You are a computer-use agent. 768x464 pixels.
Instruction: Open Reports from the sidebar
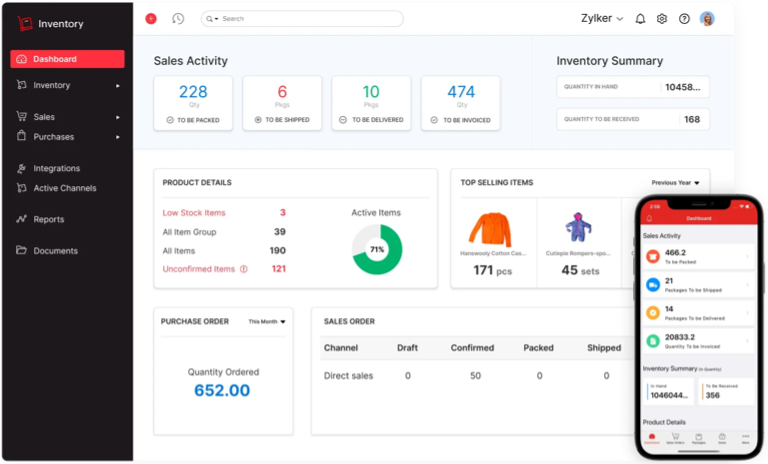[48, 219]
